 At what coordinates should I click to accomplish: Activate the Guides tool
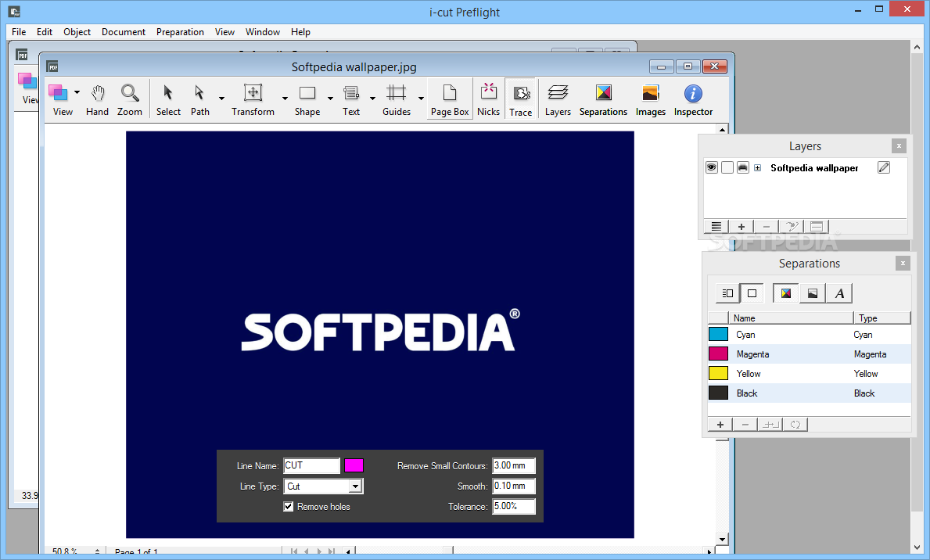pos(397,99)
